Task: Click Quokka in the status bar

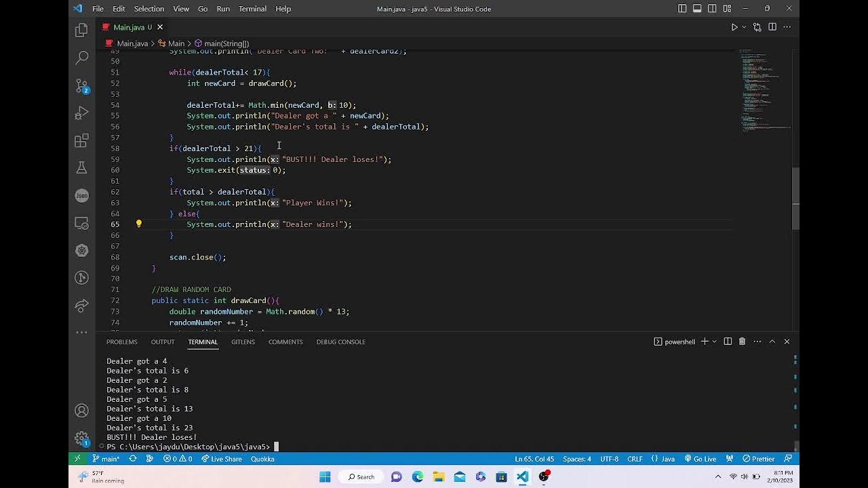Action: (x=262, y=459)
